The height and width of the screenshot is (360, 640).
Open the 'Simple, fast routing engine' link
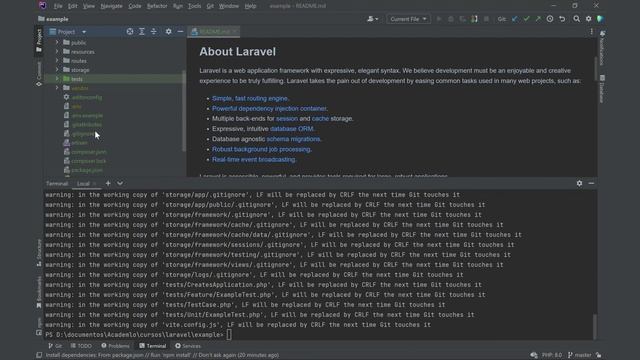coord(250,98)
